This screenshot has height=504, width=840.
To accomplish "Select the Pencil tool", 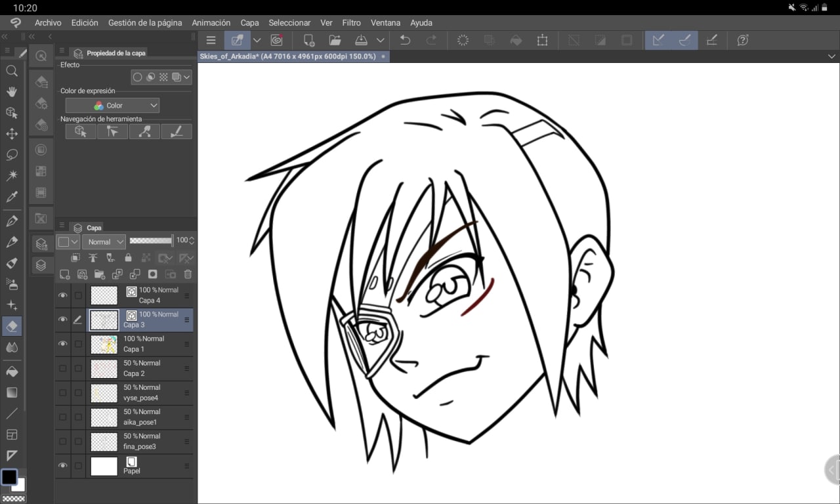I will point(12,242).
